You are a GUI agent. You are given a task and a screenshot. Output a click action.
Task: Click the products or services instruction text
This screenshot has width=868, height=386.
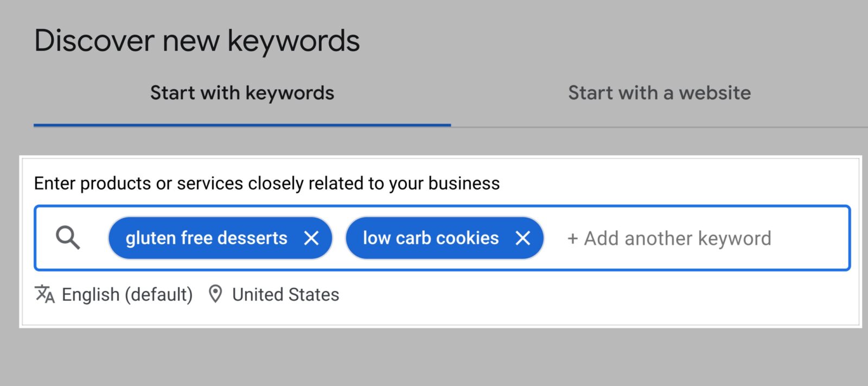coord(267,183)
